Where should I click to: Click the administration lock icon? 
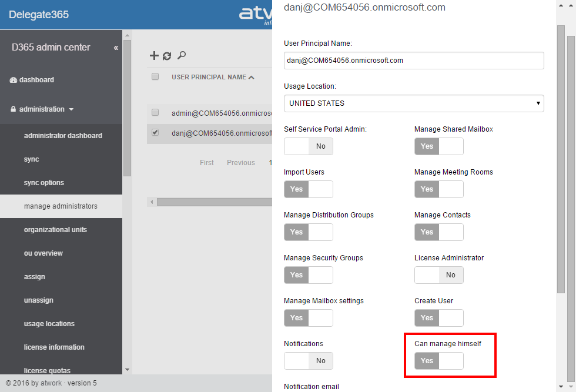[x=14, y=109]
